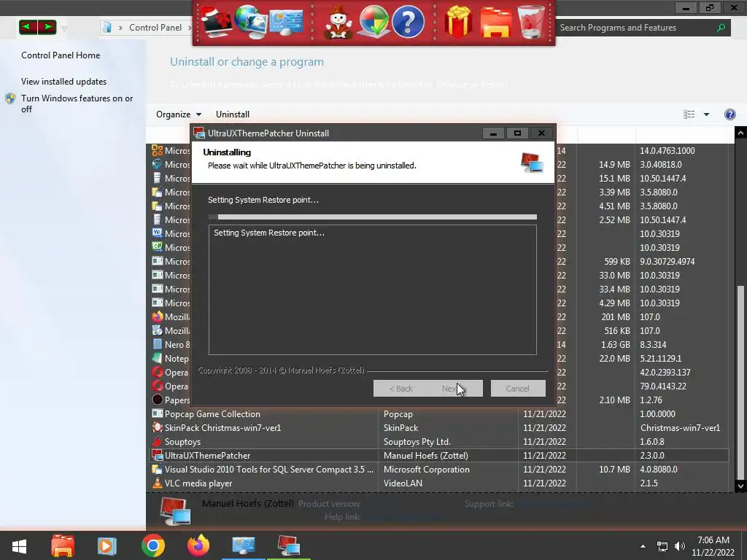This screenshot has height=560, width=747.
Task: Click Setting System Restore point log line
Action: (269, 233)
